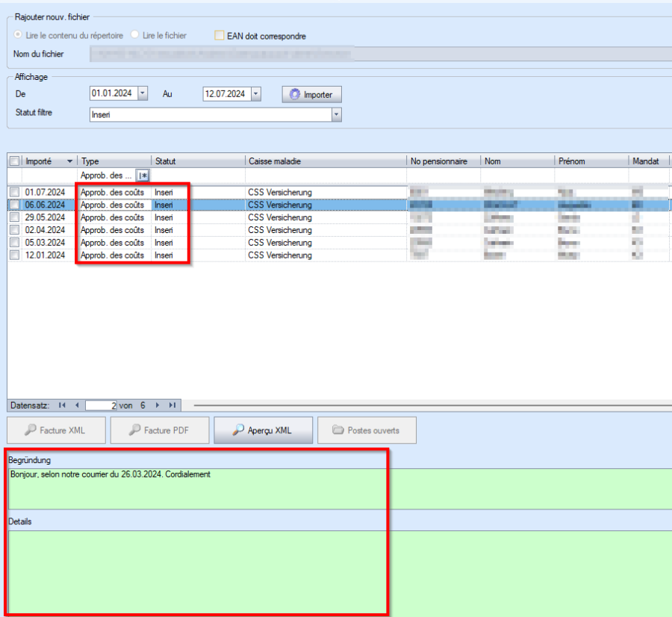Click the 'Statut filtre' field showing Inseri
The height and width of the screenshot is (617, 672).
coord(211,114)
